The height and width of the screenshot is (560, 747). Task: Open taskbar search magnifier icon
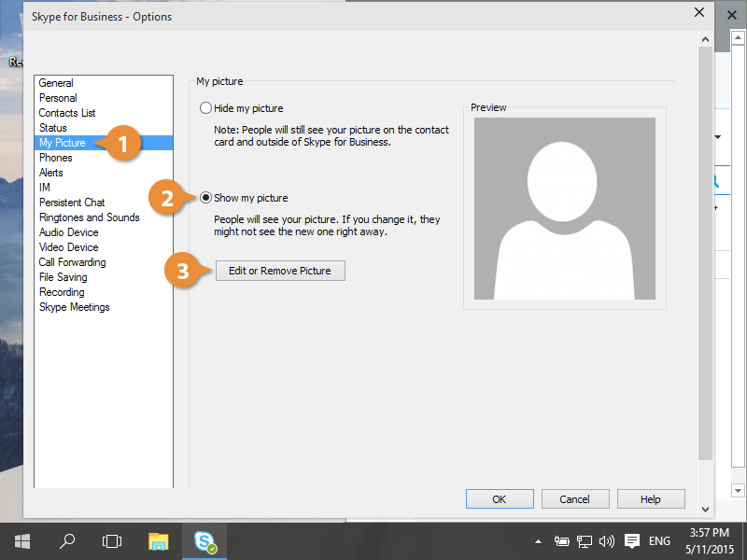tap(67, 540)
